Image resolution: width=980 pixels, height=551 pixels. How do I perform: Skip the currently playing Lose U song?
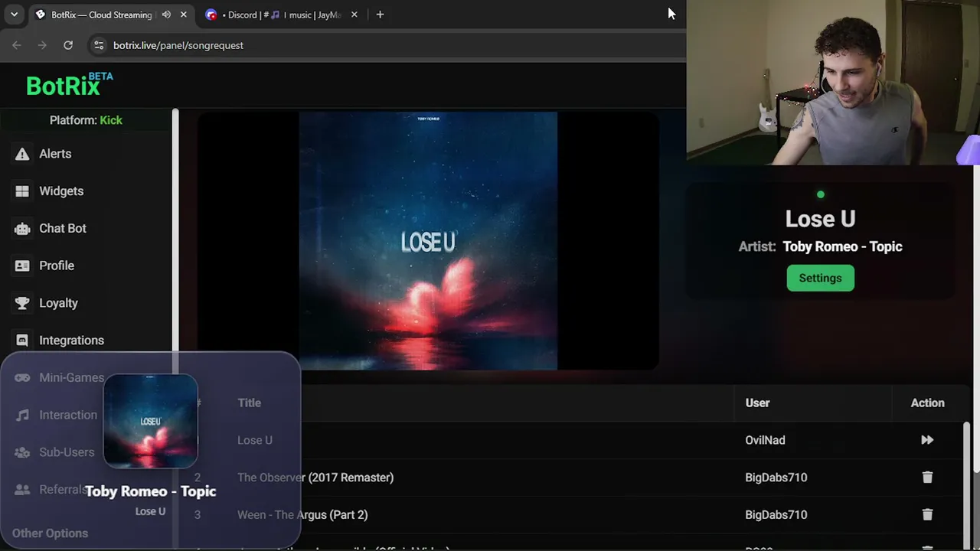point(927,440)
